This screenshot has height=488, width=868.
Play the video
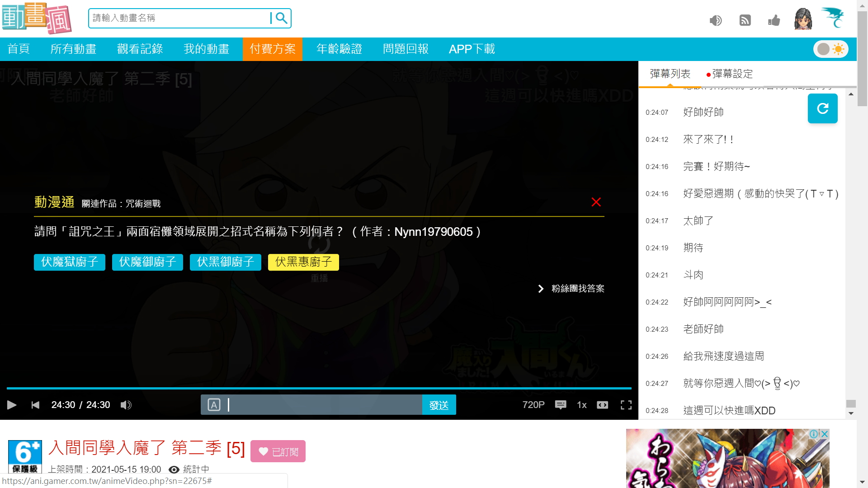point(12,405)
